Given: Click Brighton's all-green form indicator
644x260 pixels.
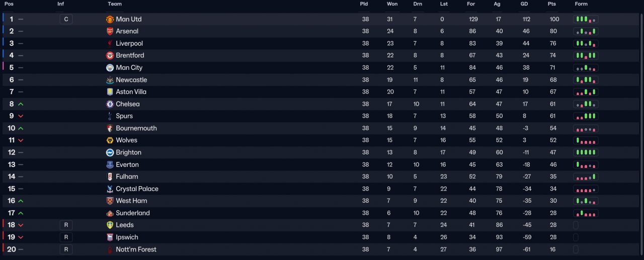Looking at the screenshot, I should (586, 152).
